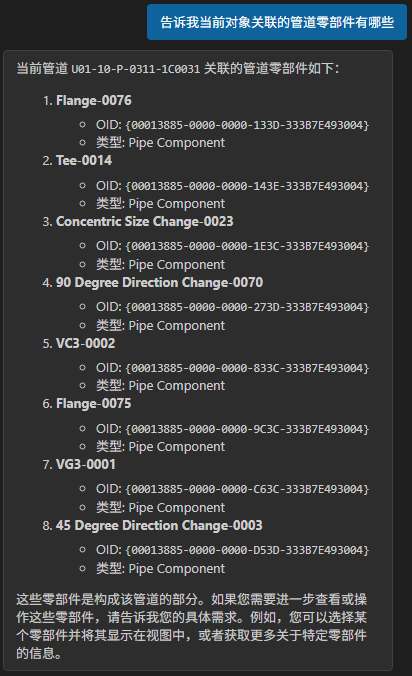Click the OID containing 273D
The image size is (412, 676).
248,307
